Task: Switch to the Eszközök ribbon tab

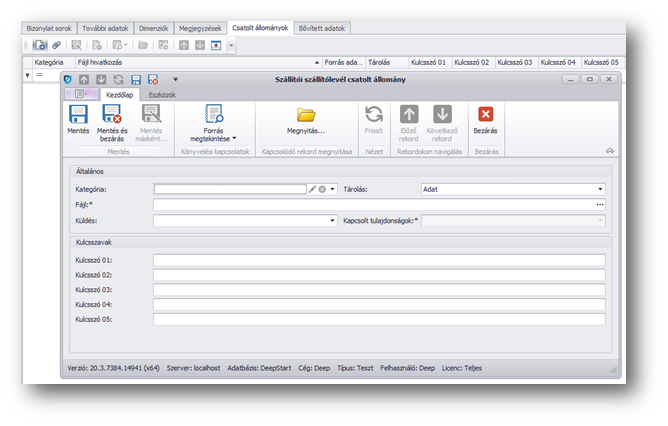Action: point(160,93)
